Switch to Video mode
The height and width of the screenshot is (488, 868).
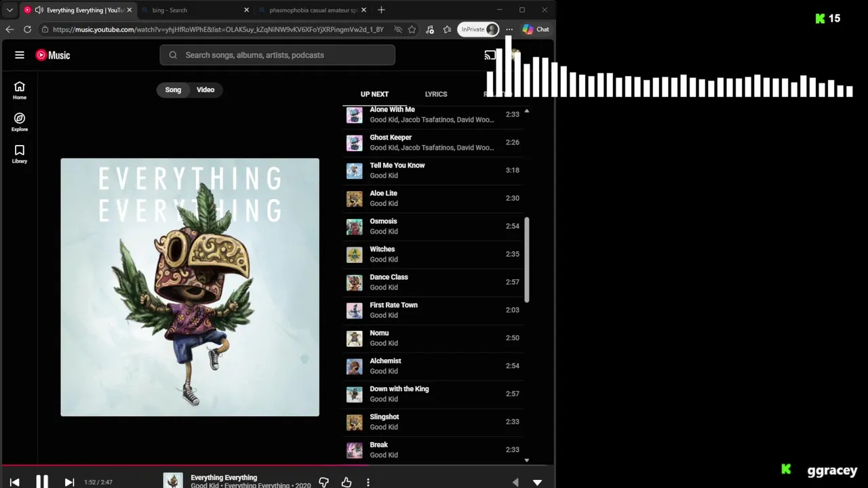205,89
